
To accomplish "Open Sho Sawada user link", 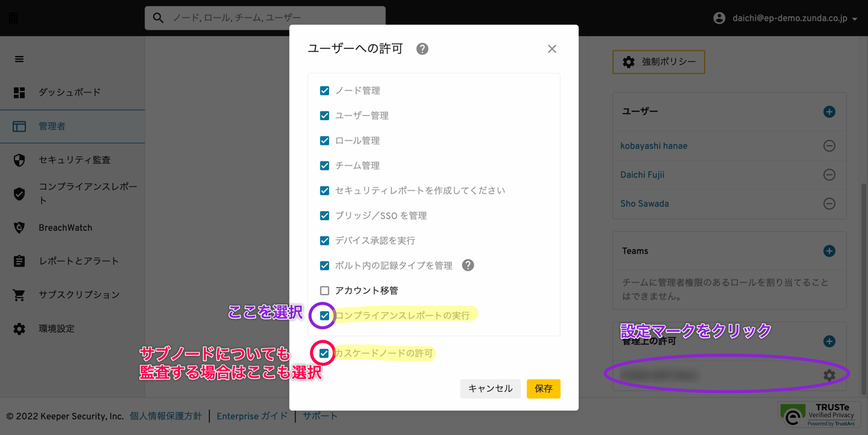I will point(644,204).
